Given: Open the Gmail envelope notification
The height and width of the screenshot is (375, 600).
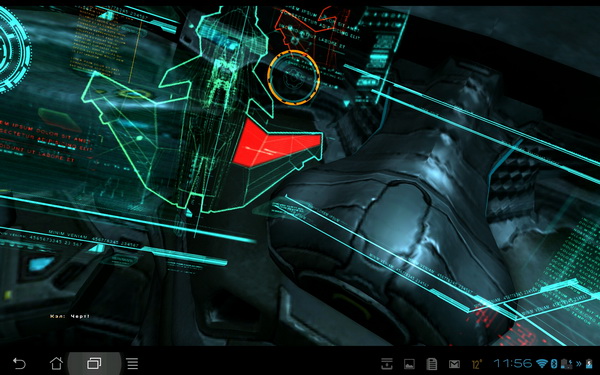Looking at the screenshot, I should (454, 364).
